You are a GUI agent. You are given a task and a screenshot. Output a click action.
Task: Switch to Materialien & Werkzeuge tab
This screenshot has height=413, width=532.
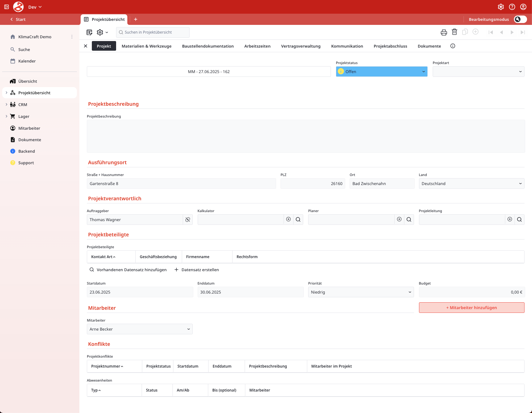[146, 46]
